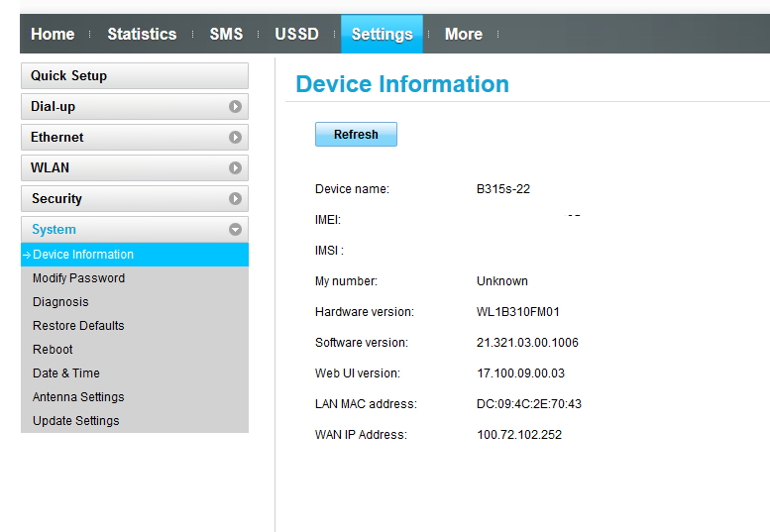Switch to the Statistics tab
This screenshot has width=770, height=532.
[x=142, y=35]
